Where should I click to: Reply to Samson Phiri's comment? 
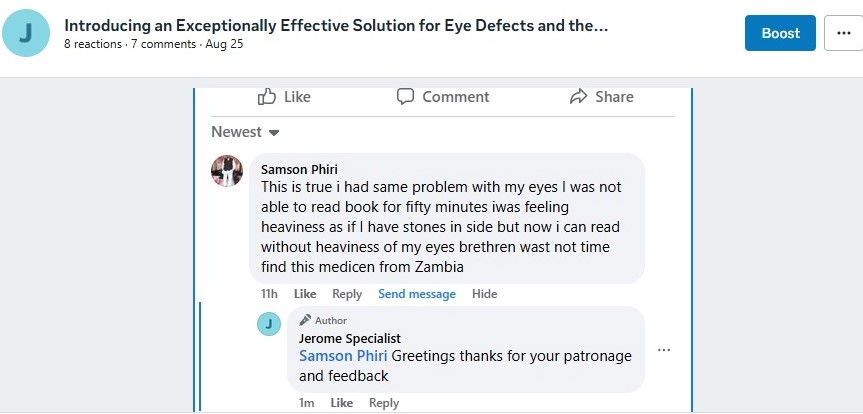[347, 294]
